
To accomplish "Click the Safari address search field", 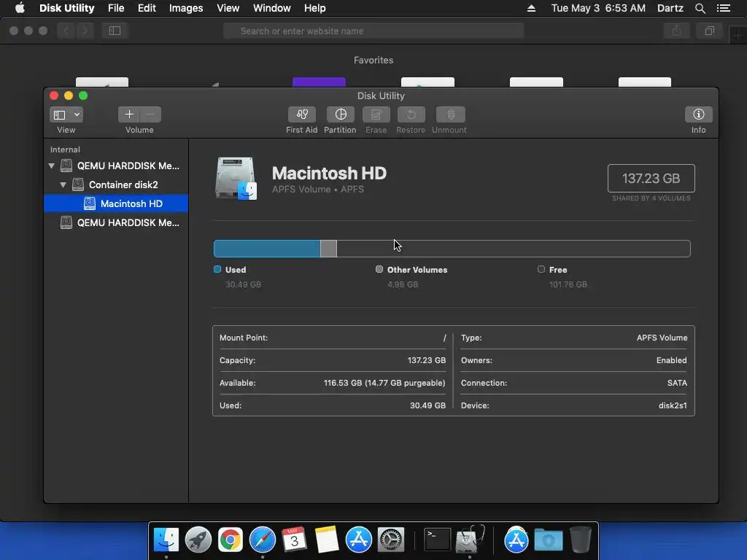I will [373, 31].
